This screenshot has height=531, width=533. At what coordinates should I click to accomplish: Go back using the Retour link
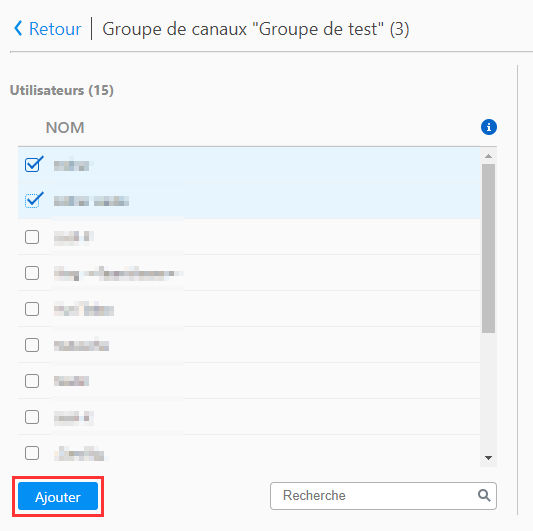click(x=55, y=29)
